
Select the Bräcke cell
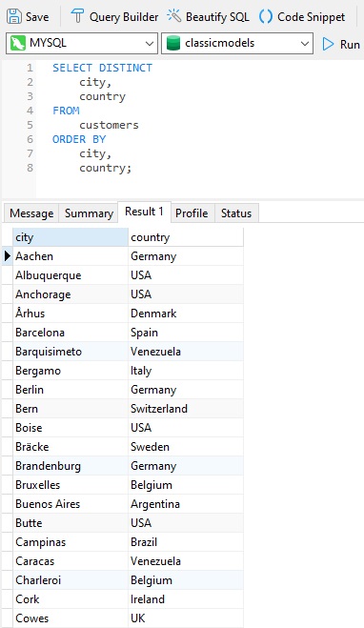[x=71, y=447]
